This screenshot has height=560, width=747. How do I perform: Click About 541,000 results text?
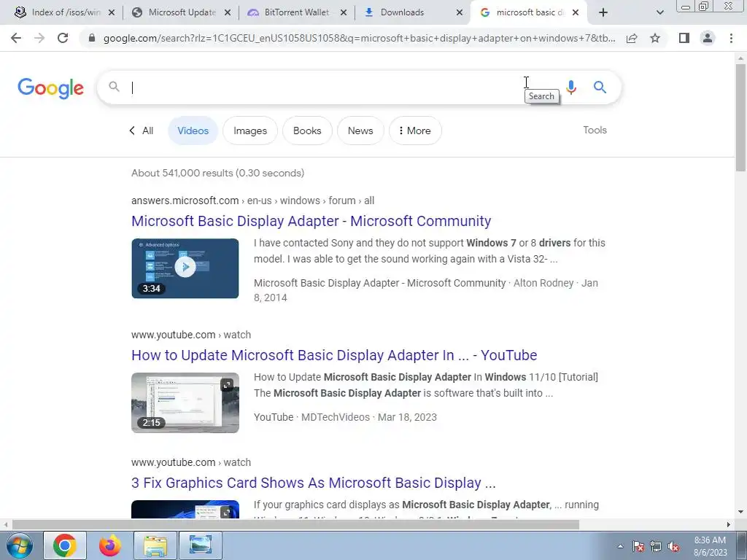point(217,173)
